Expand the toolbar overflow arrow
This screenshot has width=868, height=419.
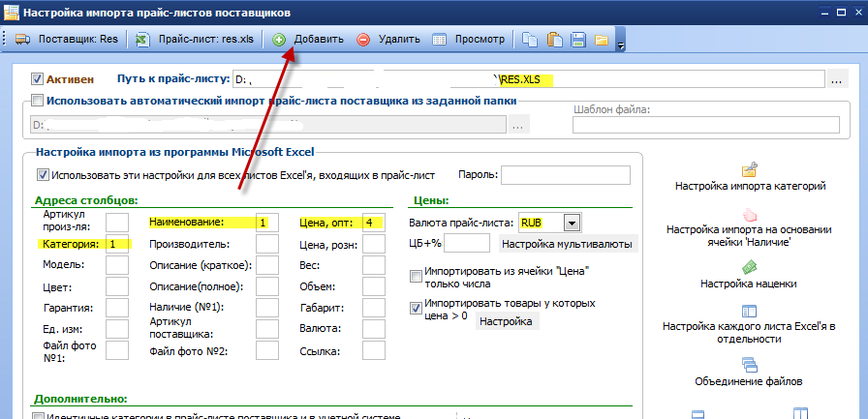pos(621,44)
